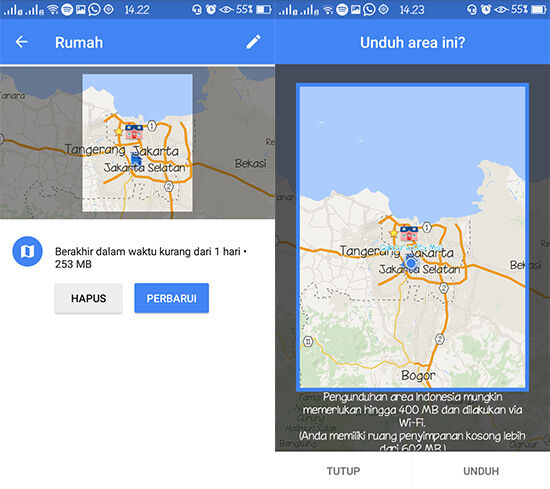Go back from the Rumah screen
This screenshot has height=489, width=550.
[21, 42]
